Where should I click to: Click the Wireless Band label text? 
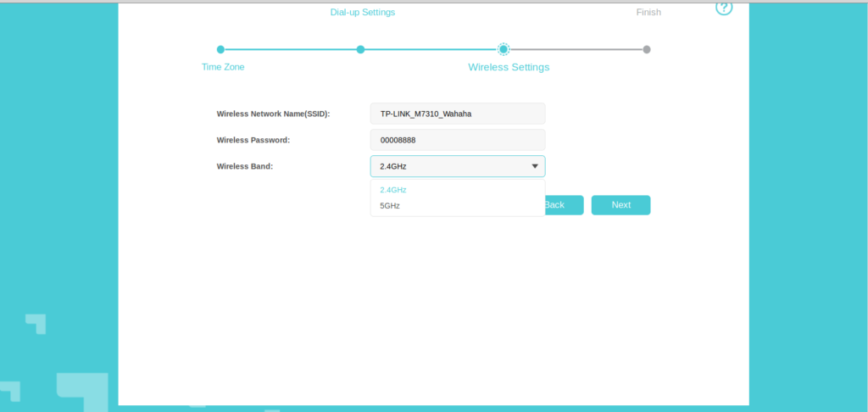coord(245,166)
